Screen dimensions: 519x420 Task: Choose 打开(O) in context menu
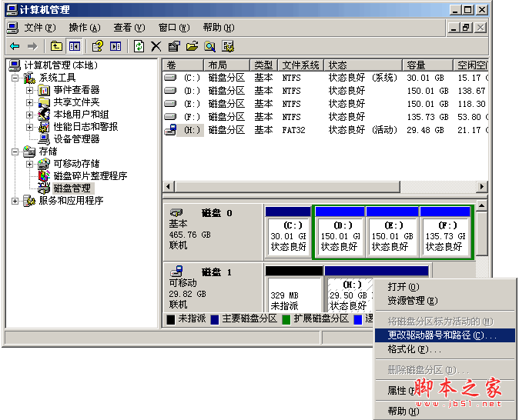(x=445, y=287)
